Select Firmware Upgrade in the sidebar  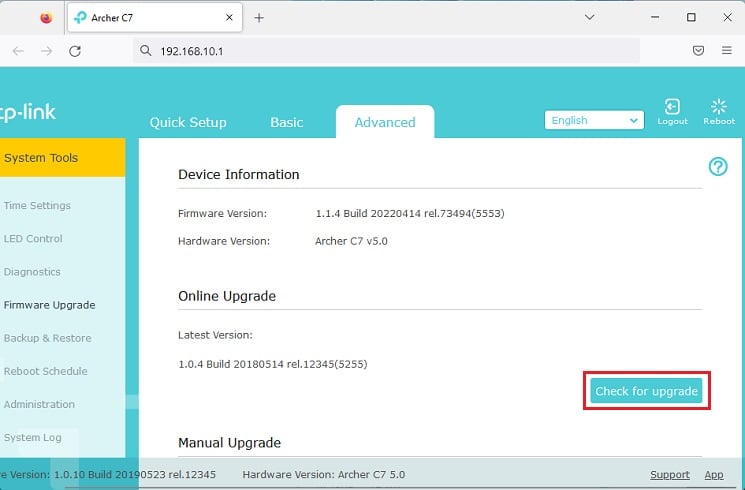(x=49, y=305)
